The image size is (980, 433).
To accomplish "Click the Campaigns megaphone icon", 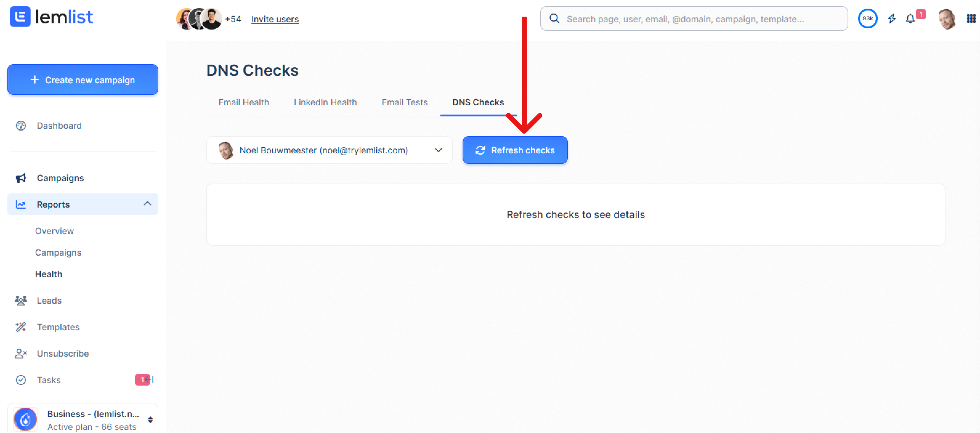I will [x=21, y=178].
